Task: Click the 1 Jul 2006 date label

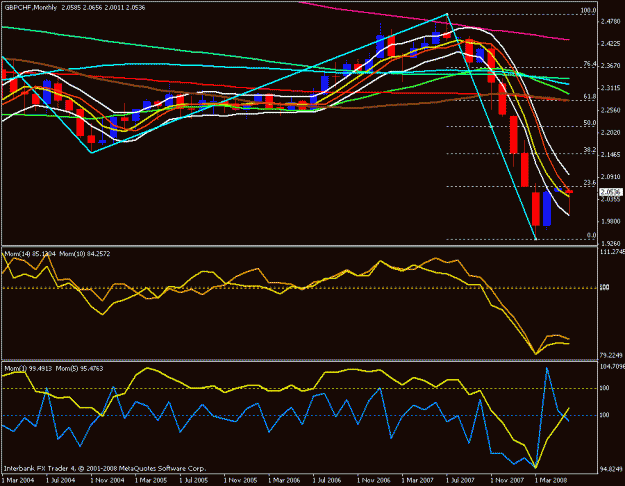Action: (328, 480)
